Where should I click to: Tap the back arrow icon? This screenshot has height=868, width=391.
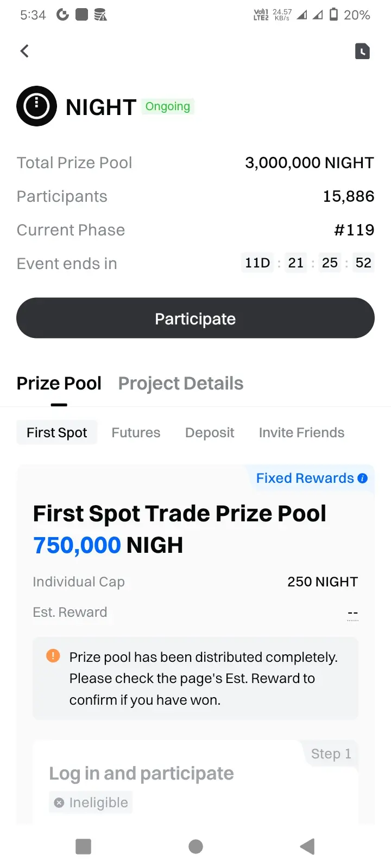tap(24, 51)
